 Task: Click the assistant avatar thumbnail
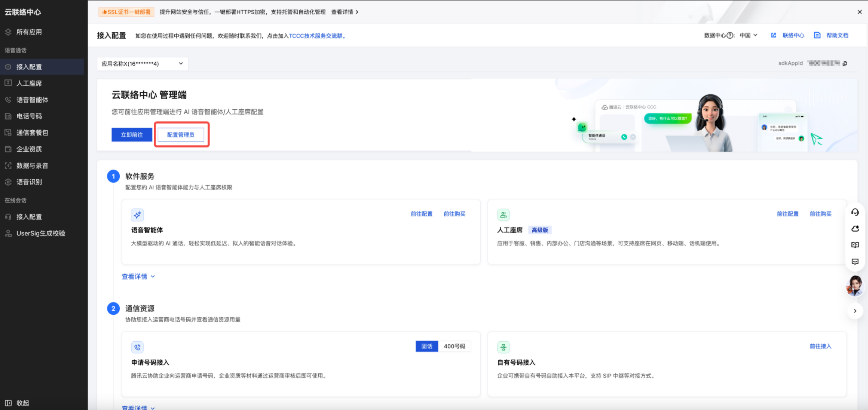855,286
